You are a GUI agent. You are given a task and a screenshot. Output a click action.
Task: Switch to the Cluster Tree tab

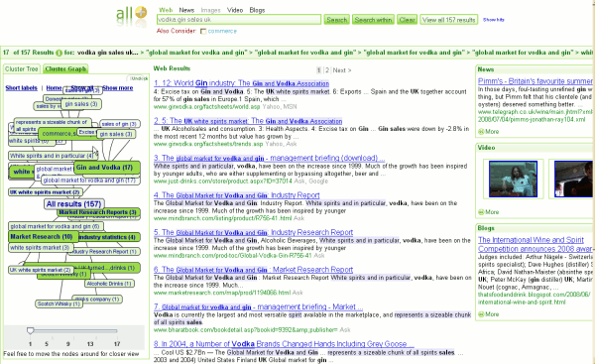(22, 69)
